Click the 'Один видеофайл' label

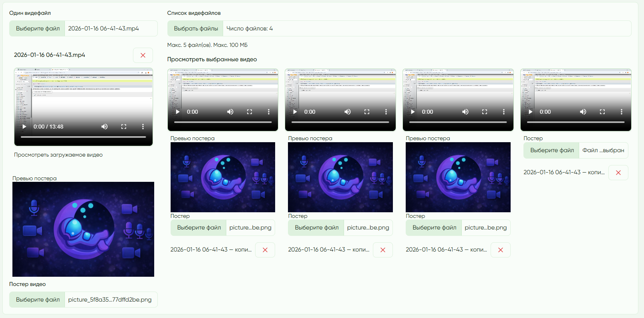click(30, 13)
